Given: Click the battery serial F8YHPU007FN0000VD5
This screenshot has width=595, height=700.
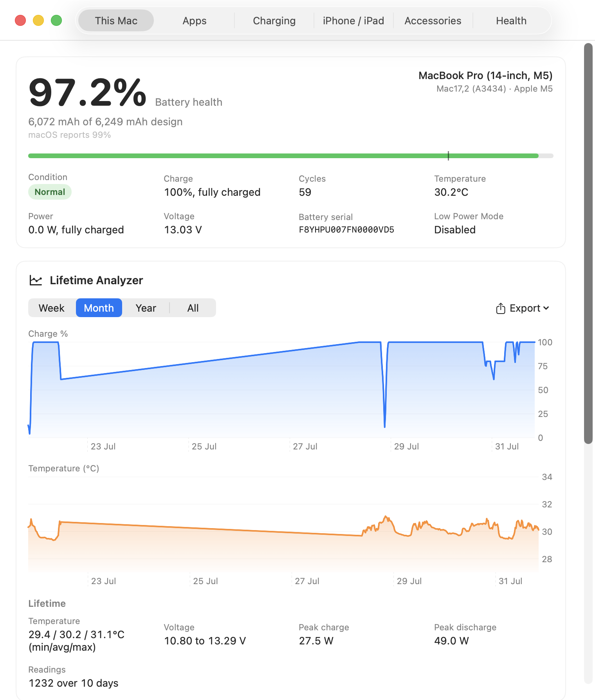Looking at the screenshot, I should click(x=346, y=230).
